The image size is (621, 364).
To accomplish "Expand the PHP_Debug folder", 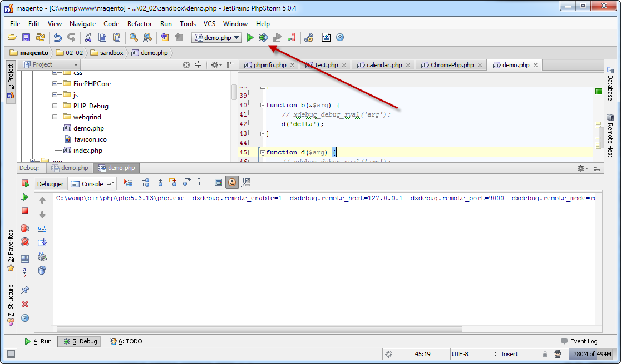I will 55,106.
